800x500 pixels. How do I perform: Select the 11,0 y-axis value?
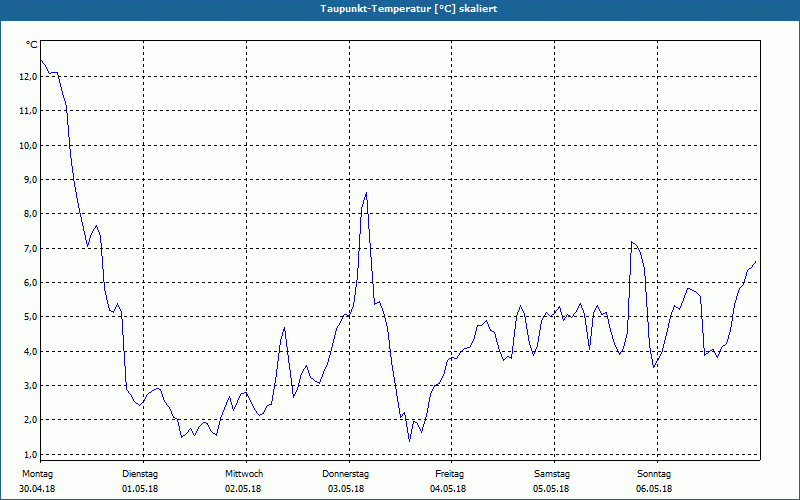click(x=28, y=111)
